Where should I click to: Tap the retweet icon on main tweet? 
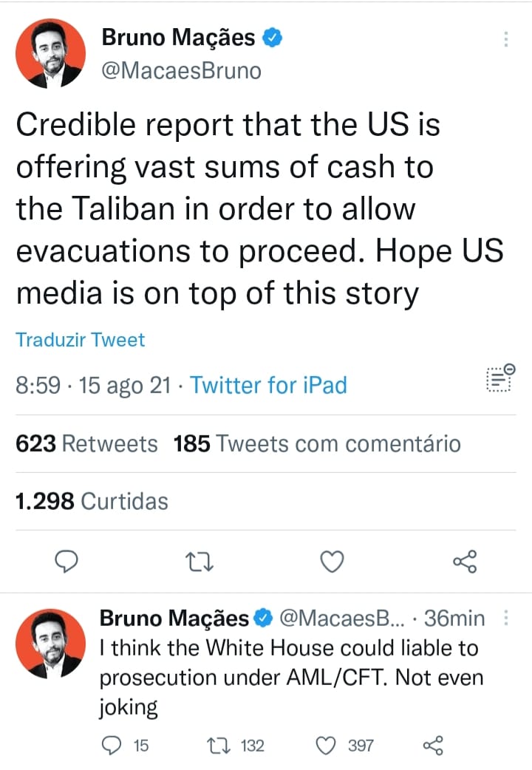point(199,562)
